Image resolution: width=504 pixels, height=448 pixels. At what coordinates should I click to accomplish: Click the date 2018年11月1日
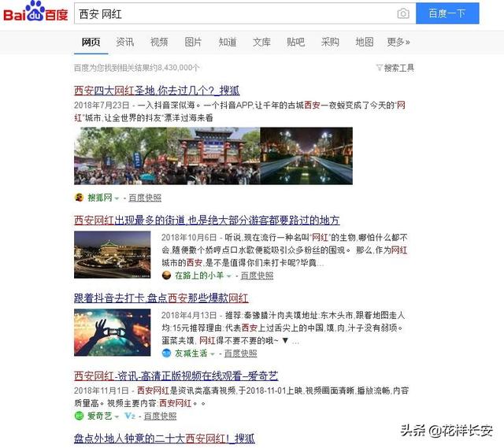(x=102, y=391)
